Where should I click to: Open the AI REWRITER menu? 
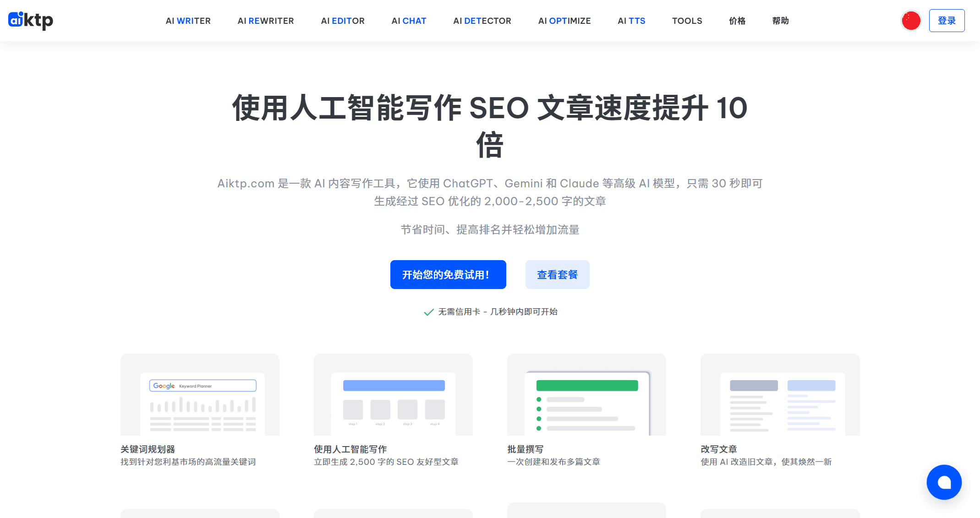(x=266, y=21)
